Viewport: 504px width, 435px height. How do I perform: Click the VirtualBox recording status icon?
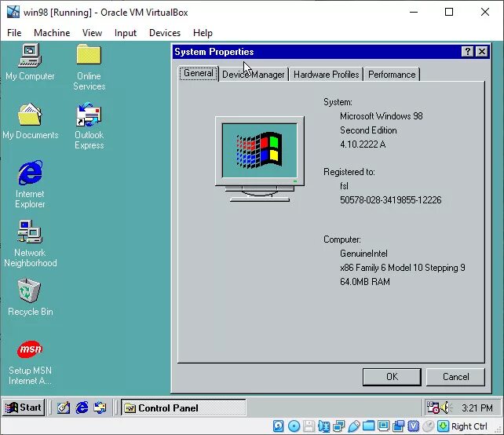coord(399,426)
